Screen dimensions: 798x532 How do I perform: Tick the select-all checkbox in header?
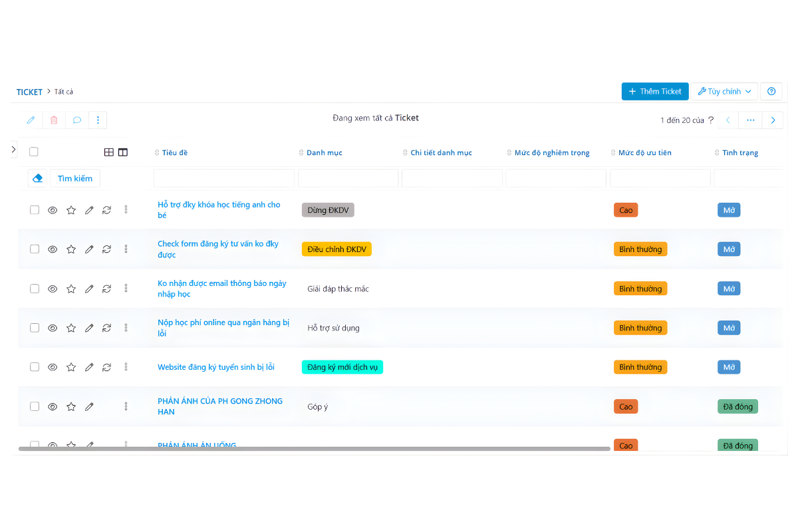click(x=34, y=152)
